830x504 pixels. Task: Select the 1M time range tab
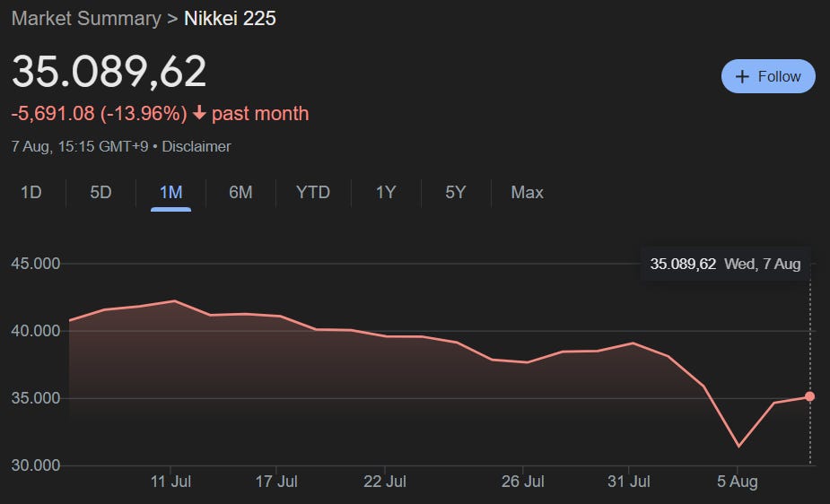[x=171, y=192]
